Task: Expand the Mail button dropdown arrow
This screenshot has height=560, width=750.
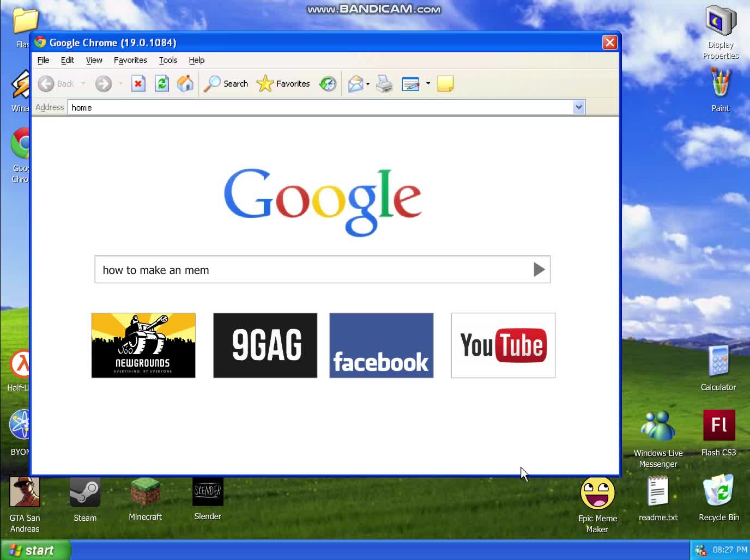Action: tap(368, 84)
